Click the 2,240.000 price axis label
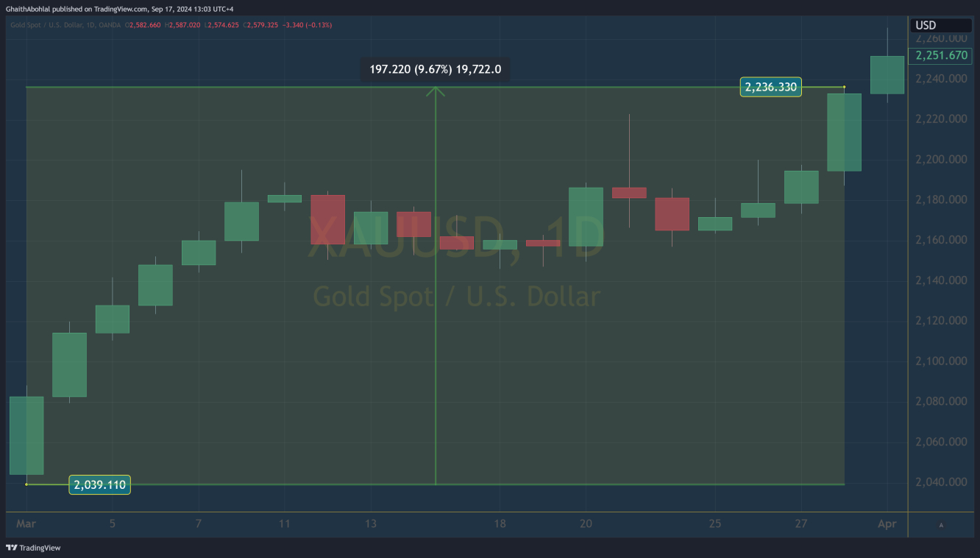 941,79
